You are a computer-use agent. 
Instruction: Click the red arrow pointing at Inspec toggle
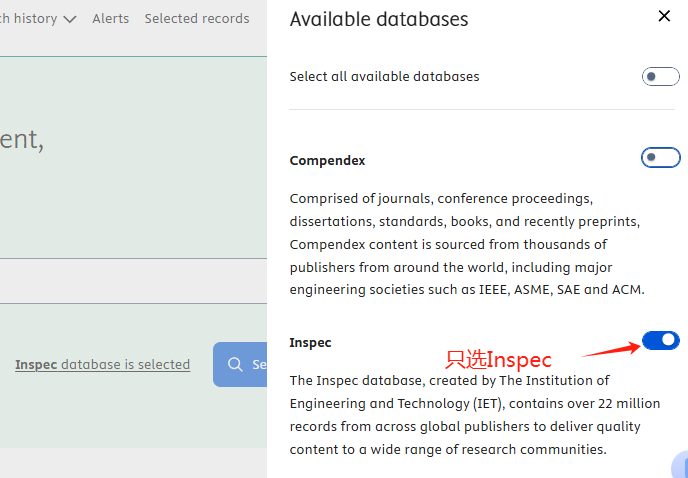610,349
